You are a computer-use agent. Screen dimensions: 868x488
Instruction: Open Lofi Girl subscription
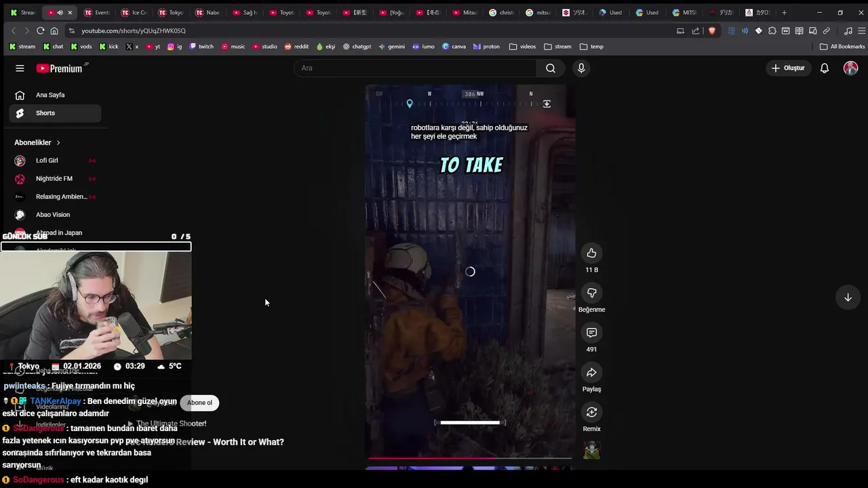coord(55,161)
